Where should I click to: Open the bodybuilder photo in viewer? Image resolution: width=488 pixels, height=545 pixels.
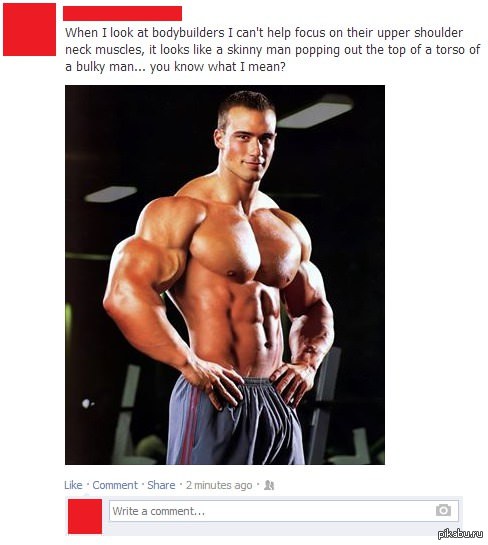(225, 275)
